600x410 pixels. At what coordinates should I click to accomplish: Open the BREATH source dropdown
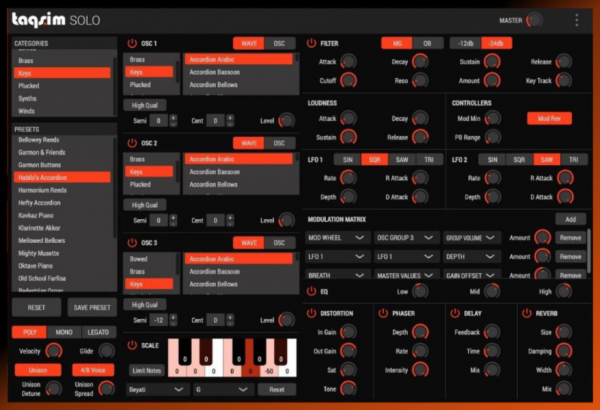(x=338, y=275)
